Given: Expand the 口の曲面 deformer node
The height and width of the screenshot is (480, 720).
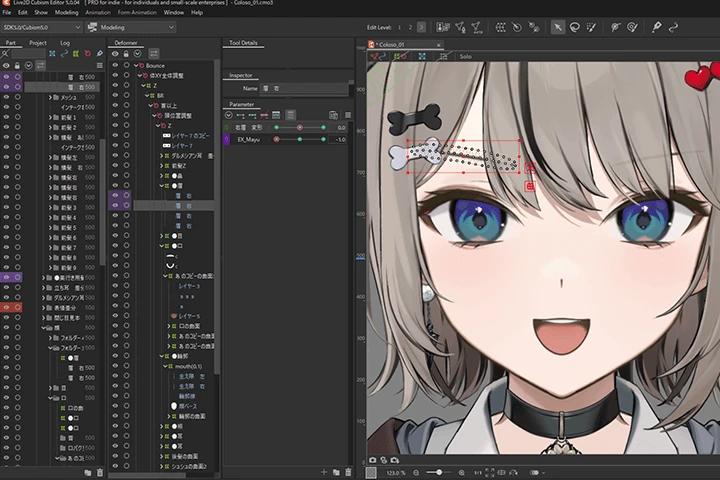Looking at the screenshot, I should pyautogui.click(x=169, y=326).
